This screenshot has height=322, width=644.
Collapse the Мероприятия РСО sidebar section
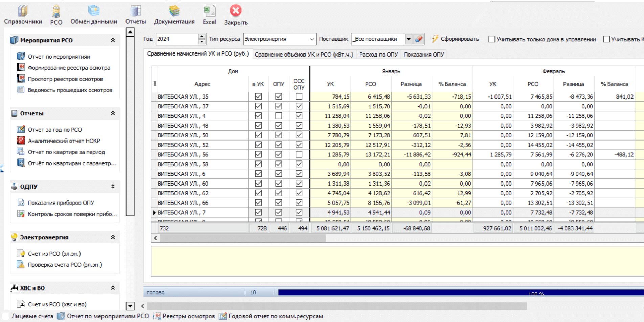tap(113, 40)
